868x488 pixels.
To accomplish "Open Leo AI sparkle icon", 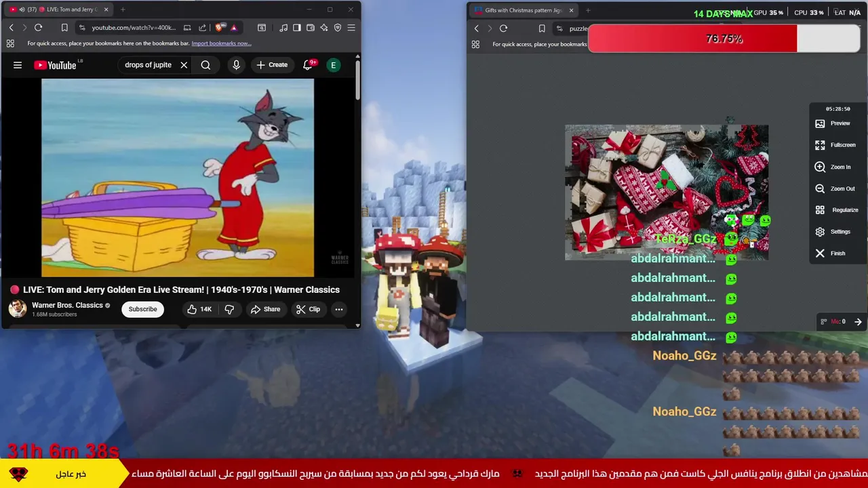I will (324, 28).
